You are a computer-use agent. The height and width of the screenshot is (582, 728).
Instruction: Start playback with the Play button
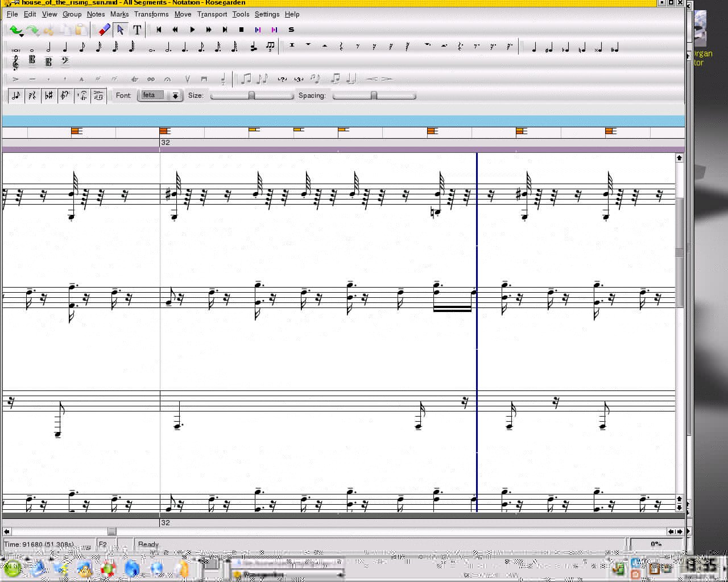click(x=192, y=30)
